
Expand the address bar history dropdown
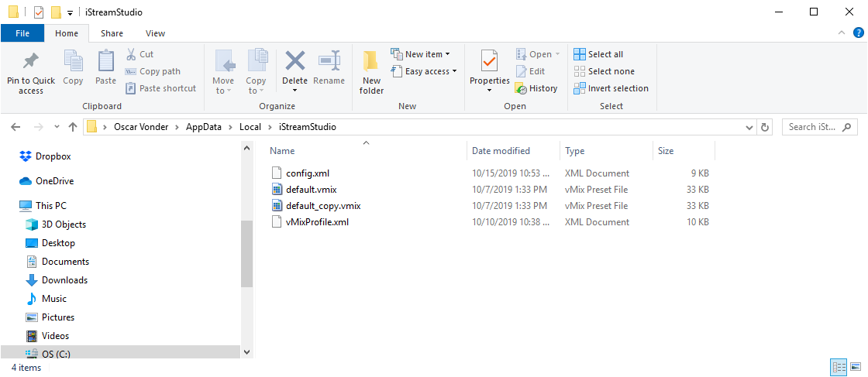point(749,127)
